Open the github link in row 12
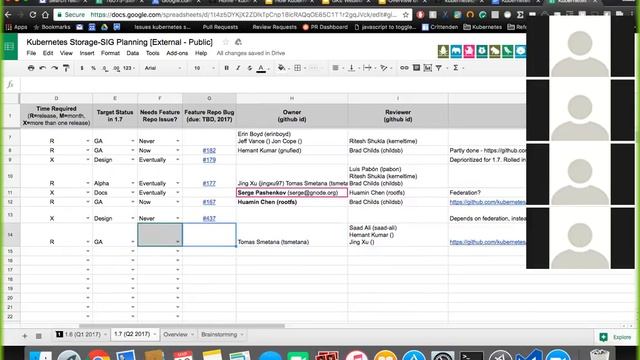 487,202
